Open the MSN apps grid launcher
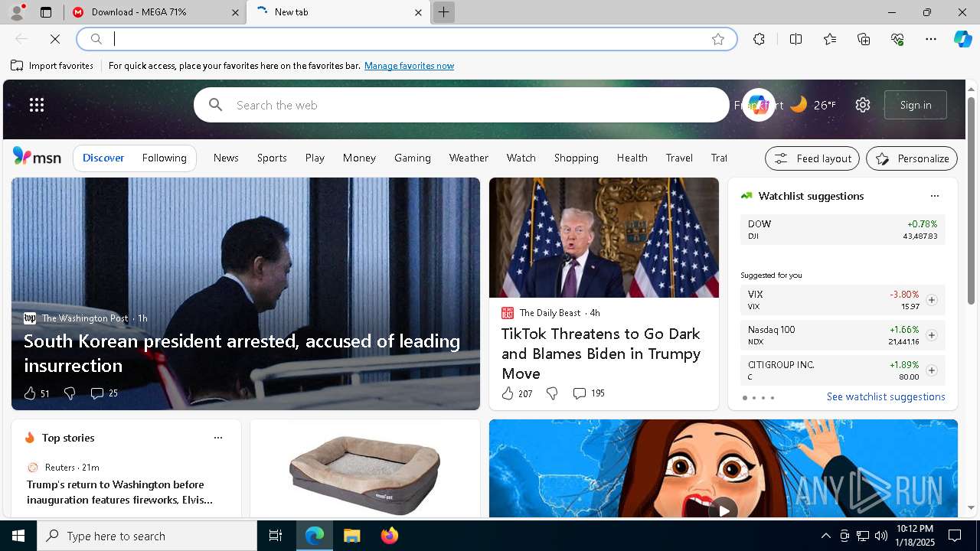980x551 pixels. 37,105
